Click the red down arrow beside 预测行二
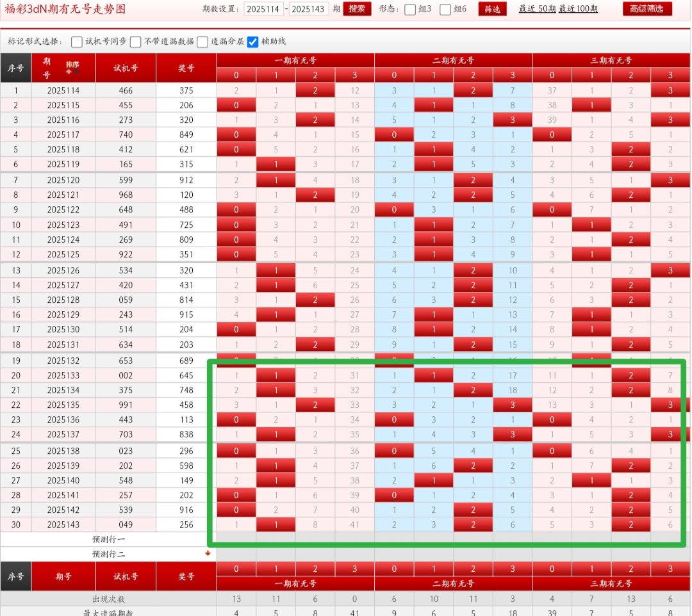Screen dimensions: 692x616 [x=208, y=553]
